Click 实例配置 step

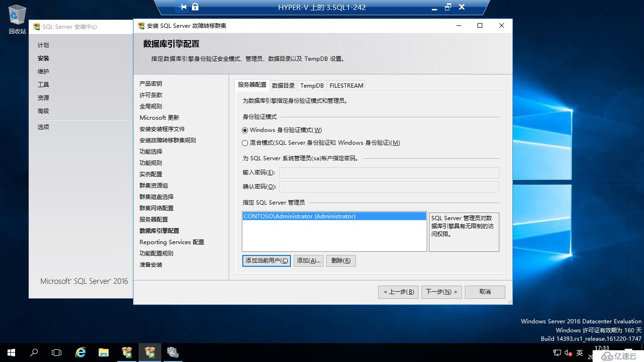pyautogui.click(x=151, y=174)
